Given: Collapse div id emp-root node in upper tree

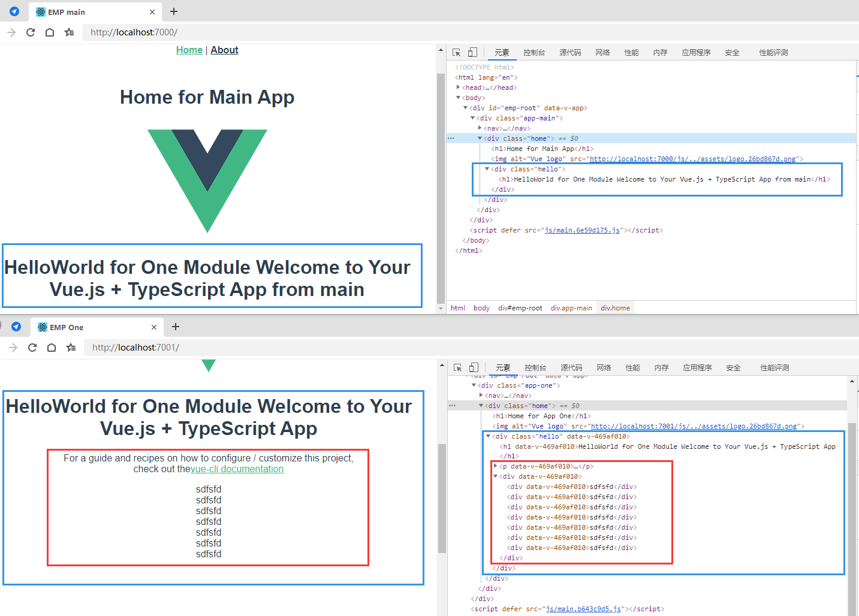Looking at the screenshot, I should click(x=466, y=108).
